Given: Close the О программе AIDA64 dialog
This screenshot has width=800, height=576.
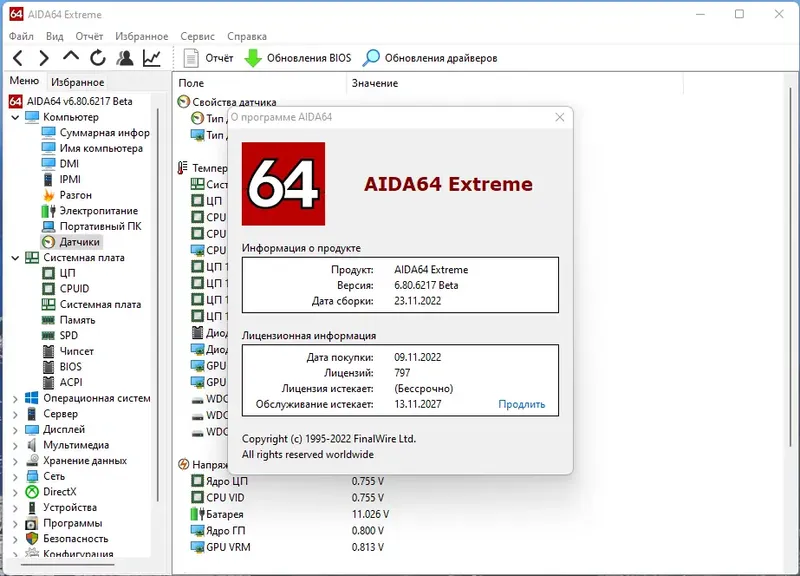Looking at the screenshot, I should pyautogui.click(x=560, y=117).
